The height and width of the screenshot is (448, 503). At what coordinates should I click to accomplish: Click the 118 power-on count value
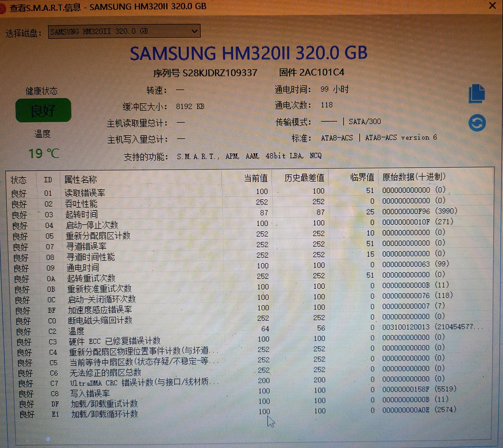click(x=327, y=105)
